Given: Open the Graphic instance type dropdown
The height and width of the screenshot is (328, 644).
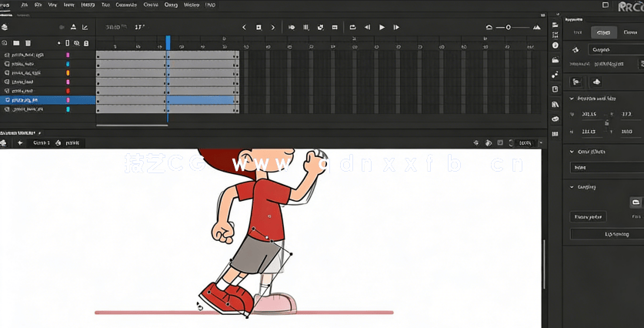Looking at the screenshot, I should click(x=616, y=50).
